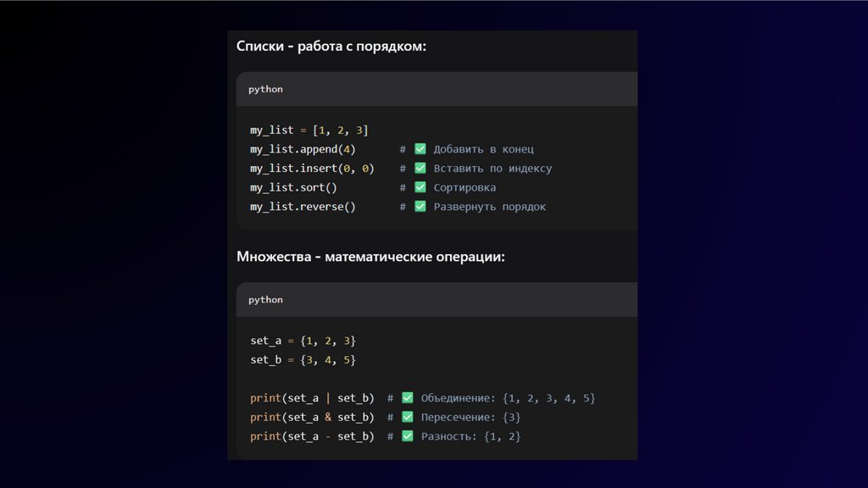This screenshot has height=488, width=868.
Task: Click the green checkmark next to "Развернуть порядок"
Action: [420, 207]
